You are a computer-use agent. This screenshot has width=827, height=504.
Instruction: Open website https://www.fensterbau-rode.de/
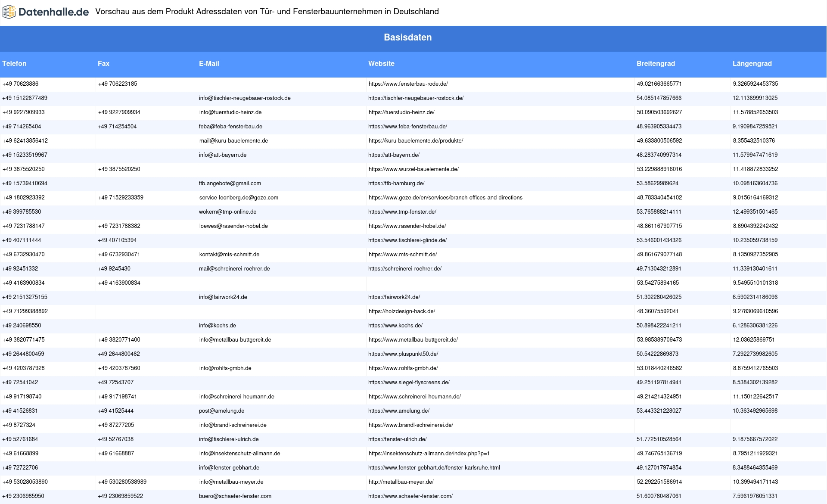tap(408, 84)
